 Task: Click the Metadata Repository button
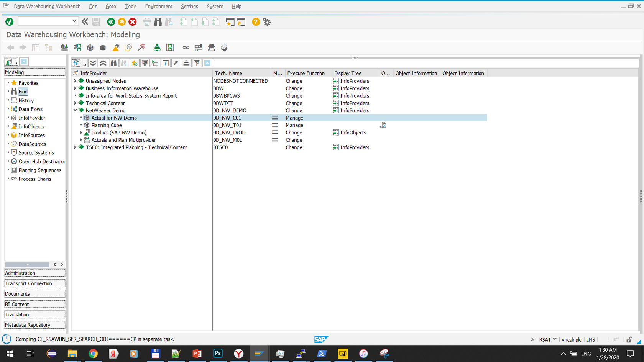coord(34,325)
